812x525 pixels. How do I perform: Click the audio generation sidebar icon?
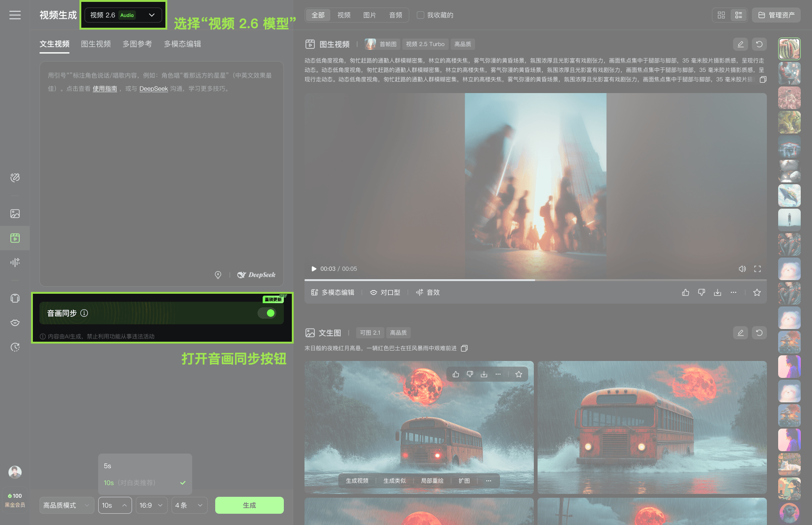pos(15,262)
